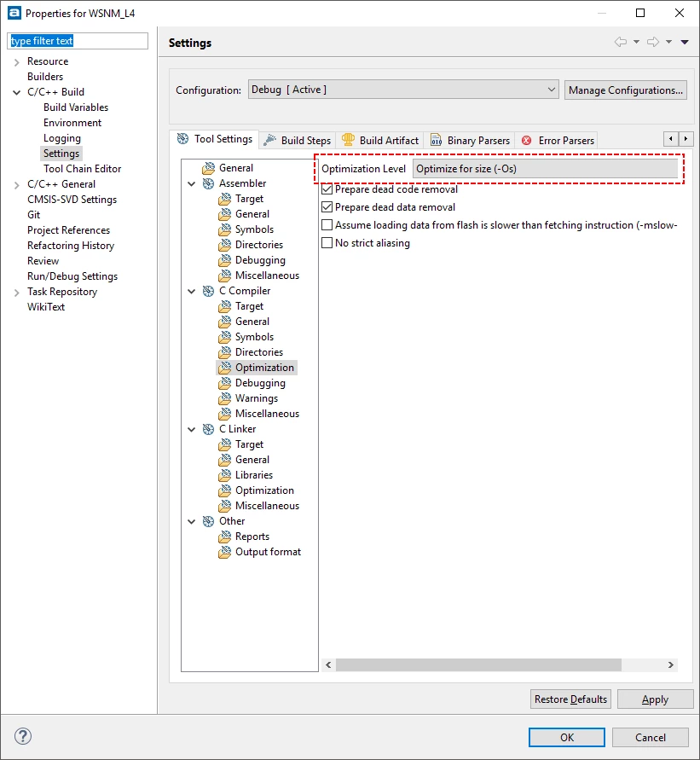Confirm with the OK button
The width and height of the screenshot is (700, 760).
pos(567,738)
